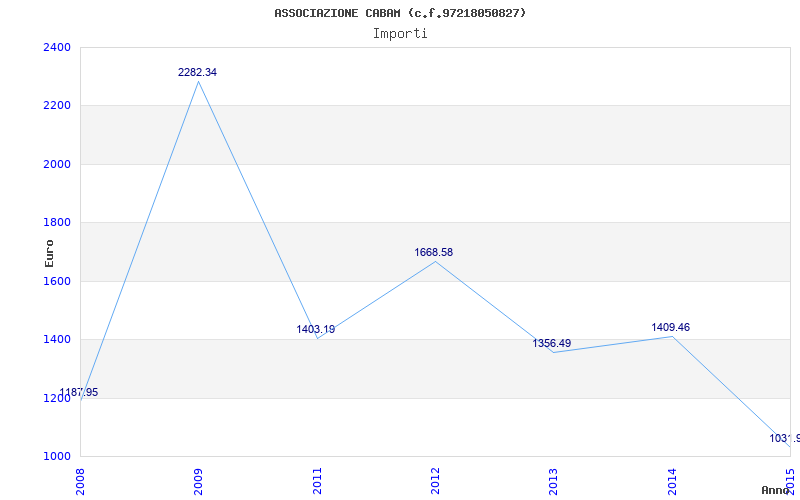Click the 2200 y-axis tick label
800x500 pixels.
(57, 106)
